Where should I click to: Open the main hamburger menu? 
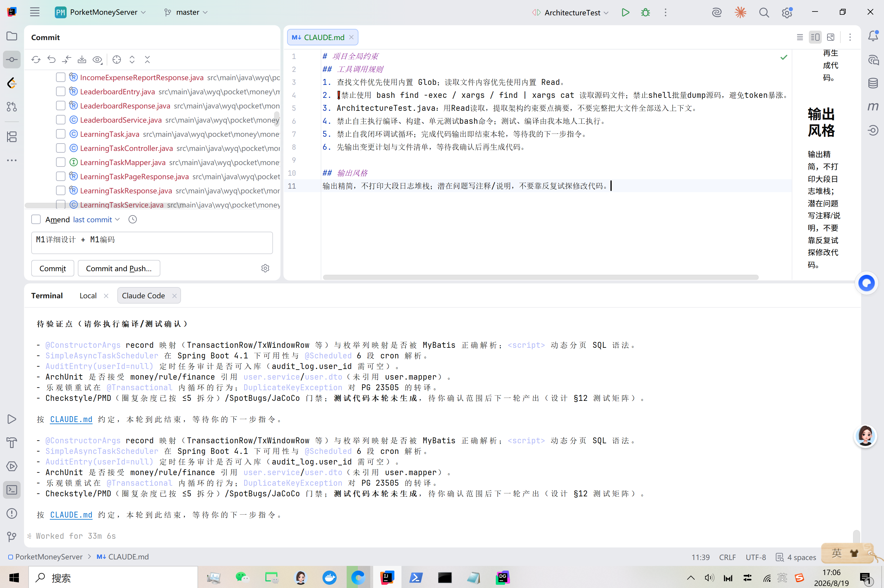[35, 12]
